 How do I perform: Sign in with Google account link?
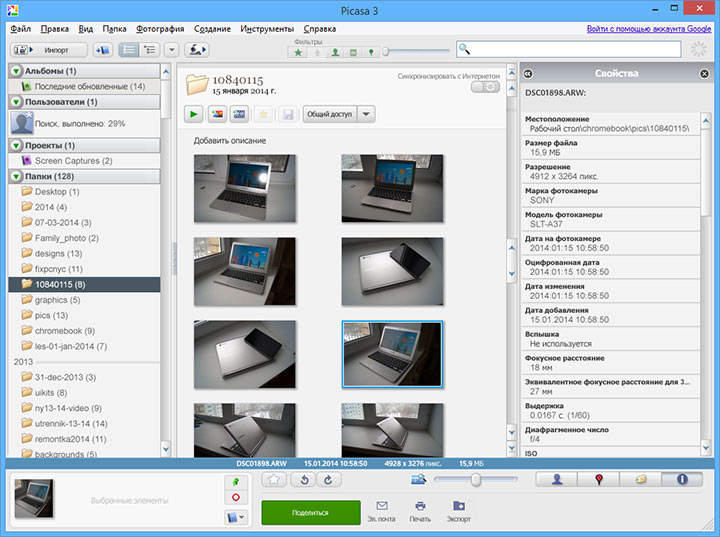[649, 28]
